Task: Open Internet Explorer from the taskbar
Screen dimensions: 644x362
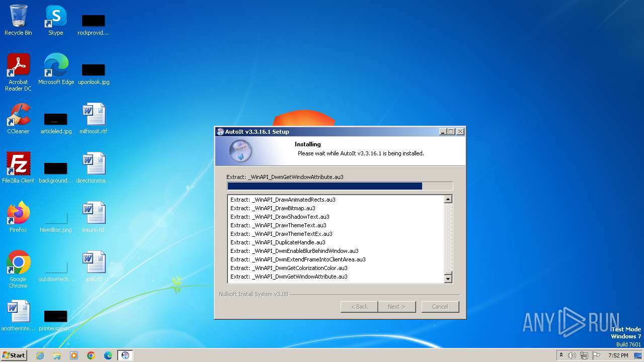Action: 40,355
